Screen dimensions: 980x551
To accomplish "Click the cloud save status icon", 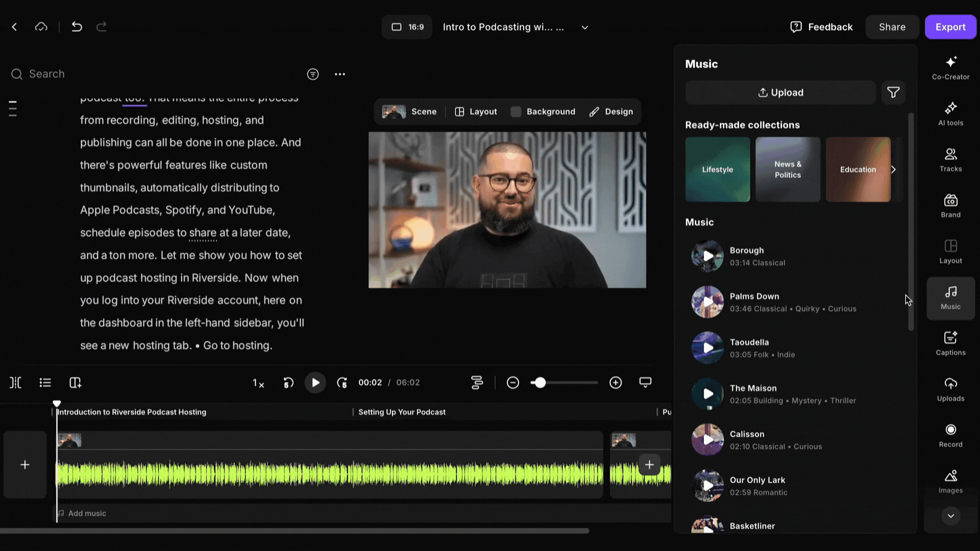I will click(x=41, y=27).
